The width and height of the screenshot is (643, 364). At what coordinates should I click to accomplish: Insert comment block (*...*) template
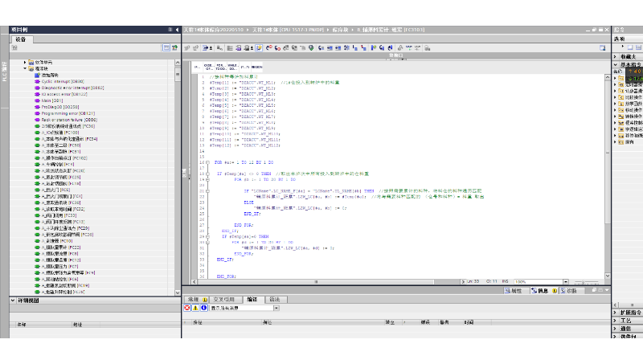pos(245,67)
